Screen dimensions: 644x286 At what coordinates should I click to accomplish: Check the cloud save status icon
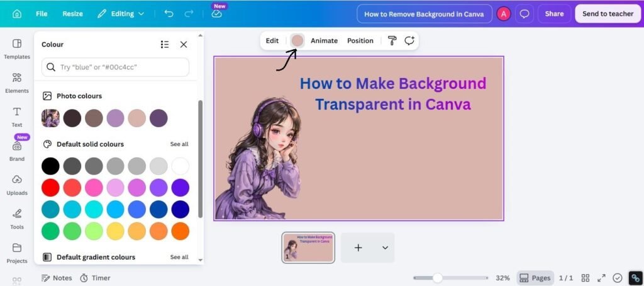pyautogui.click(x=217, y=14)
